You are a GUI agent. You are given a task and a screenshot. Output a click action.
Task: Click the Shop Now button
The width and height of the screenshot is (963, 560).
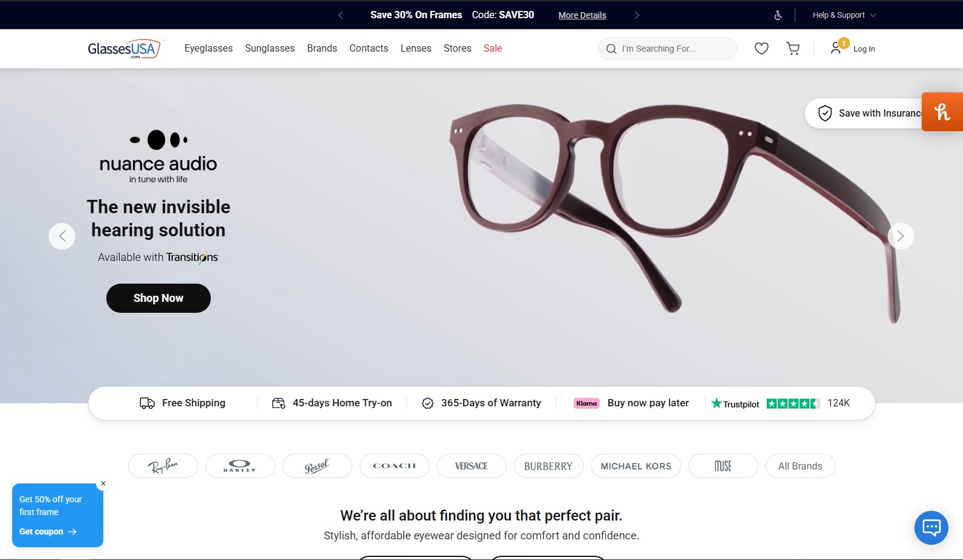159,298
